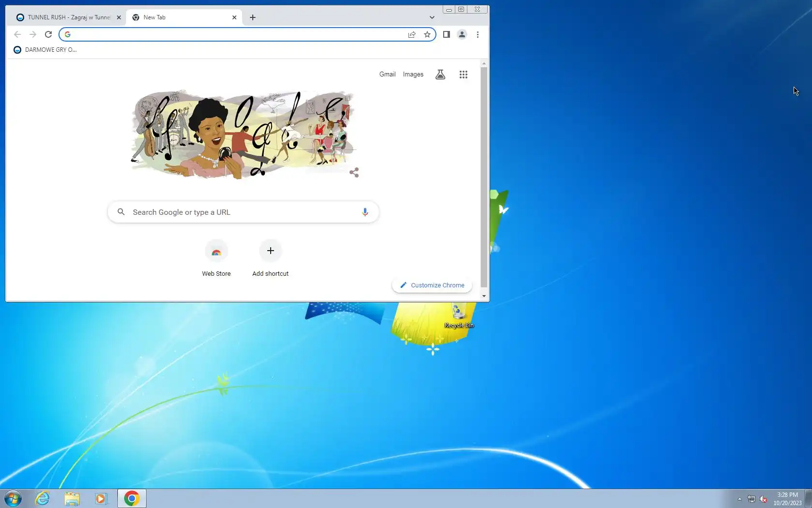Open the network tray icon

click(x=752, y=499)
